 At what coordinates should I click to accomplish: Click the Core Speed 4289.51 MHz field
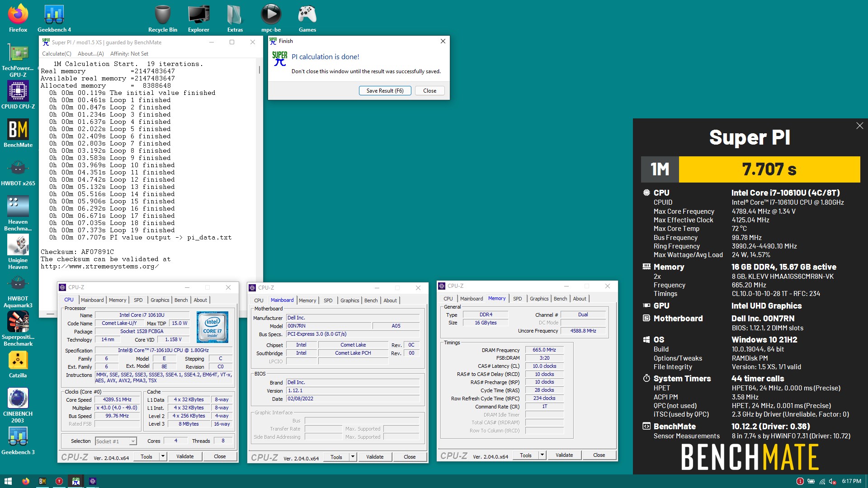117,399
